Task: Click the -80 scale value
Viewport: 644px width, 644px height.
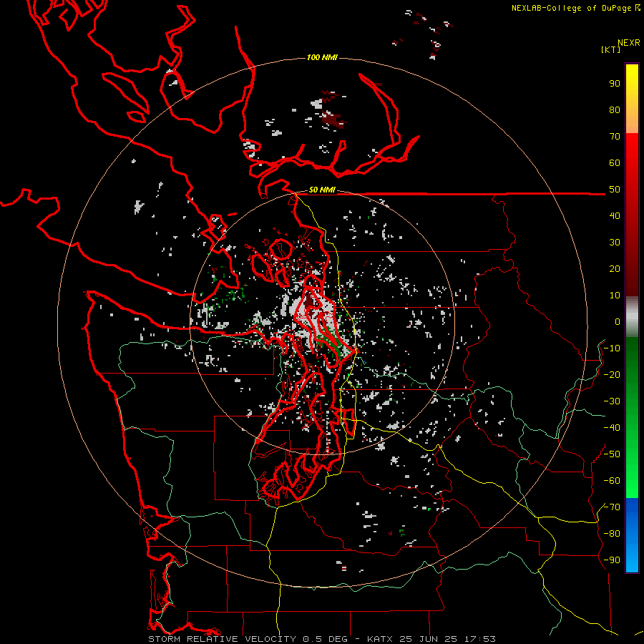Action: 612,534
